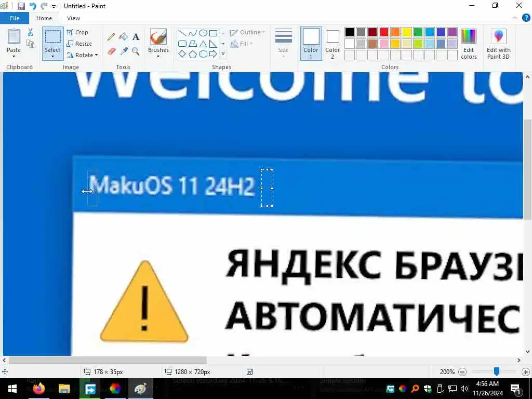Click the Save icon in quick access toolbar
532x399 pixels.
click(21, 6)
